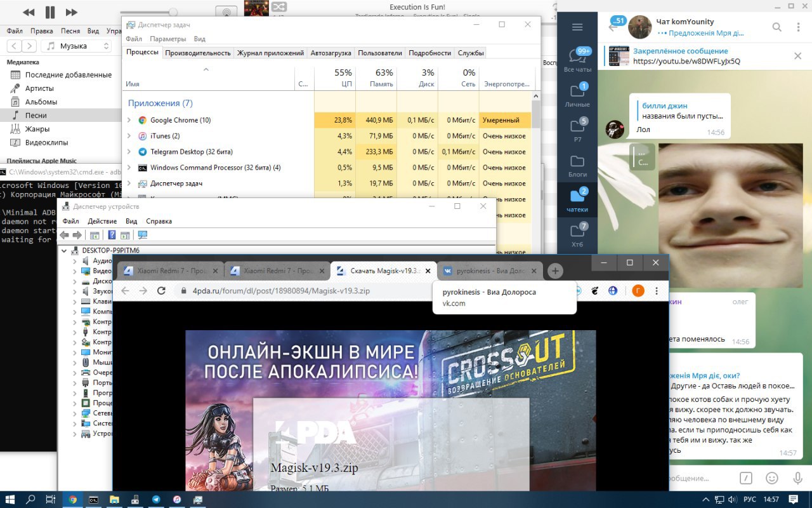The width and height of the screenshot is (812, 508).
Task: Expand the Клави device category
Action: point(75,301)
